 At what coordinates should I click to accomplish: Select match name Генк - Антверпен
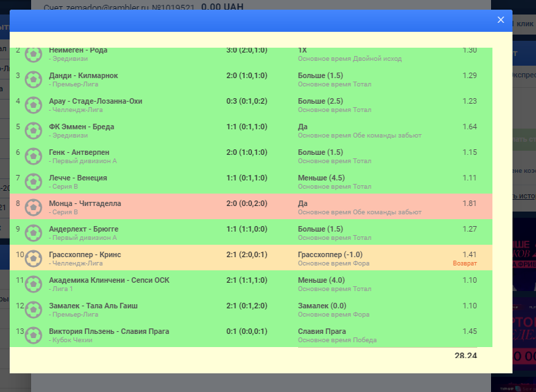click(79, 152)
